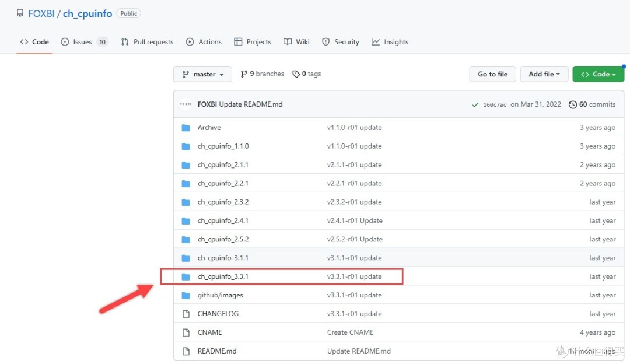Click the folder icon for github/images
Screen dimensions: 630x364
(185, 295)
